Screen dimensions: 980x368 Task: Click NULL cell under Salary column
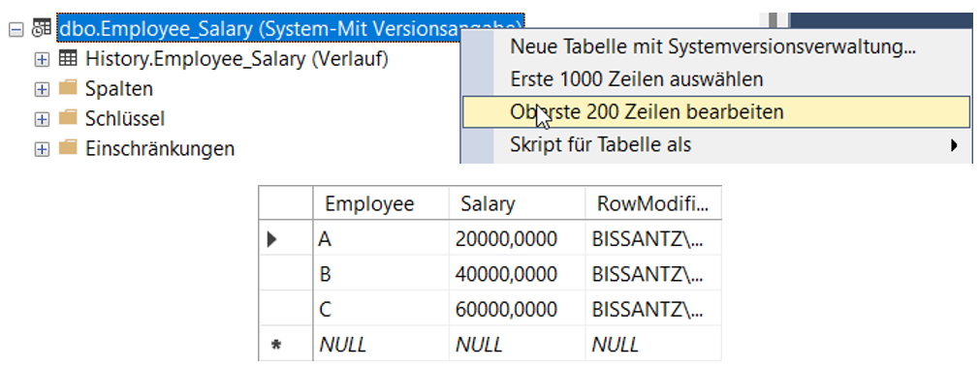(x=518, y=344)
